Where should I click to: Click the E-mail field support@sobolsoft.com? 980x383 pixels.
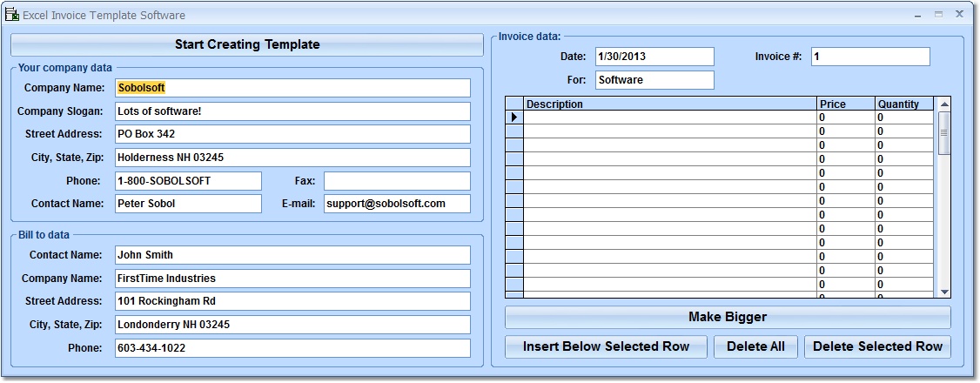click(x=397, y=204)
